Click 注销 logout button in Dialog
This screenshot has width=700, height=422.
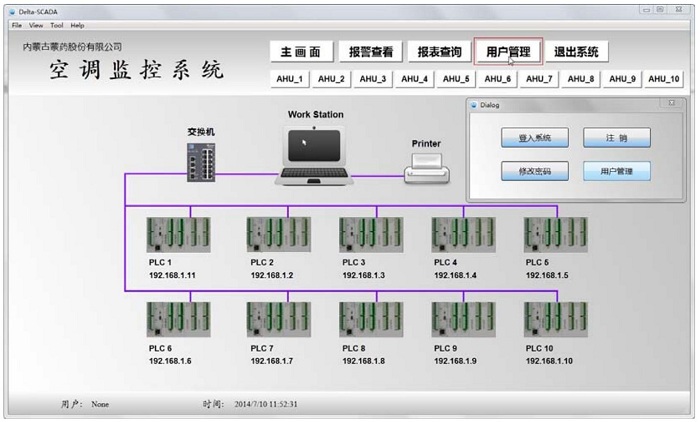click(x=617, y=138)
